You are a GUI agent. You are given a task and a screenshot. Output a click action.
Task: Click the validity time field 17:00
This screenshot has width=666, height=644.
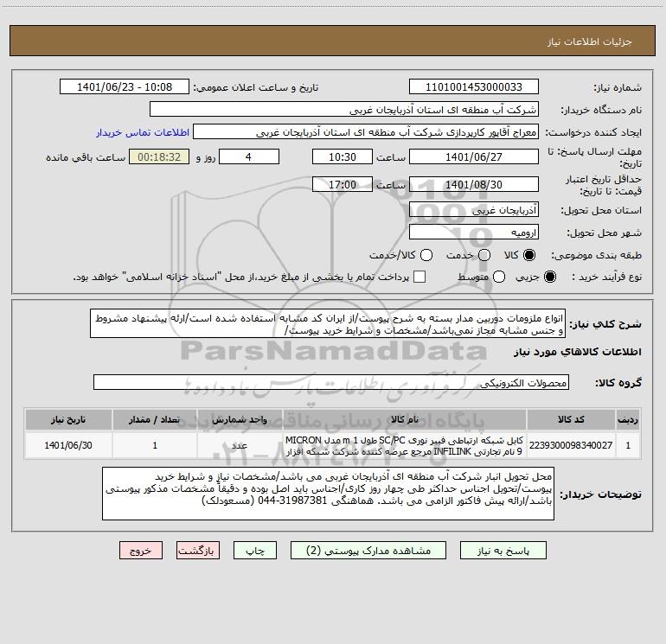pos(343,185)
